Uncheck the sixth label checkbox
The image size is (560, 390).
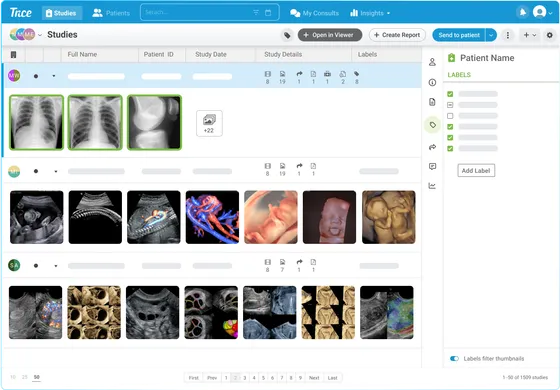(450, 149)
